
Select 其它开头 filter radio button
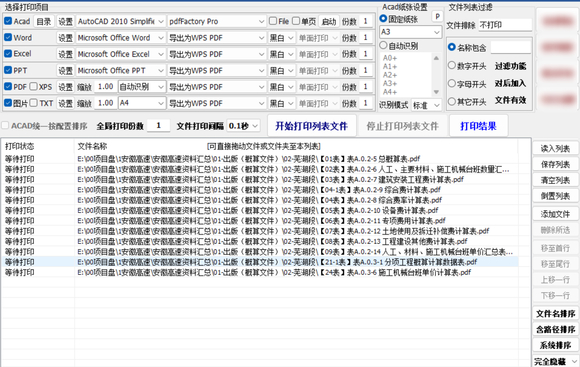click(452, 101)
